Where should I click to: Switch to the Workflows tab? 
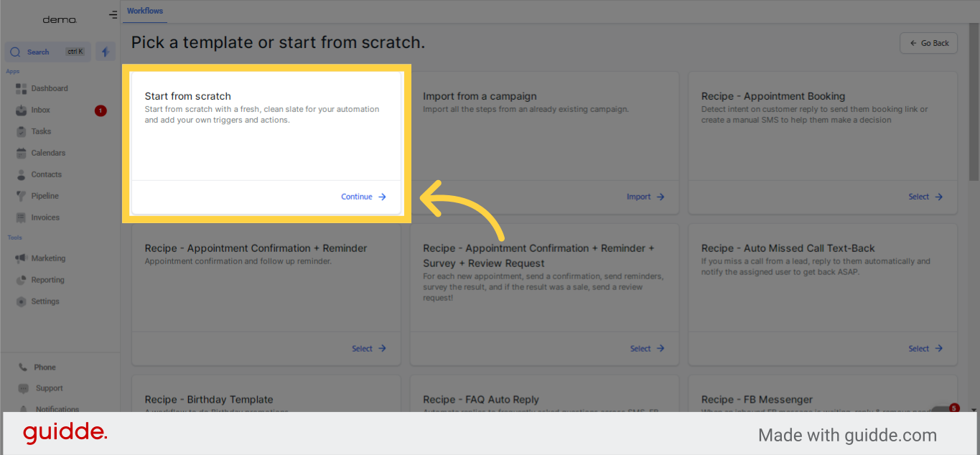point(144,11)
